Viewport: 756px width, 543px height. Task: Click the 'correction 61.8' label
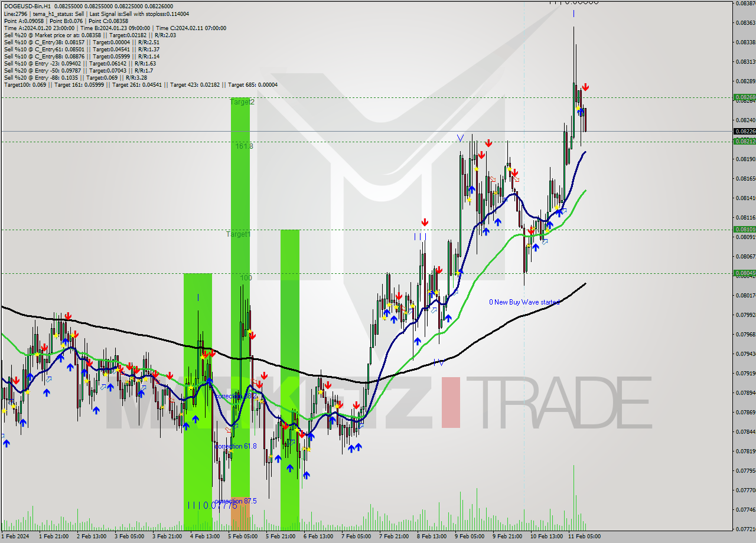pos(236,446)
